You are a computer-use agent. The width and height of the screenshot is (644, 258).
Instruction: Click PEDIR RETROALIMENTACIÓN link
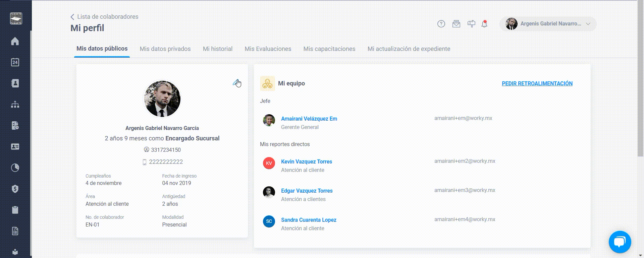click(x=537, y=83)
